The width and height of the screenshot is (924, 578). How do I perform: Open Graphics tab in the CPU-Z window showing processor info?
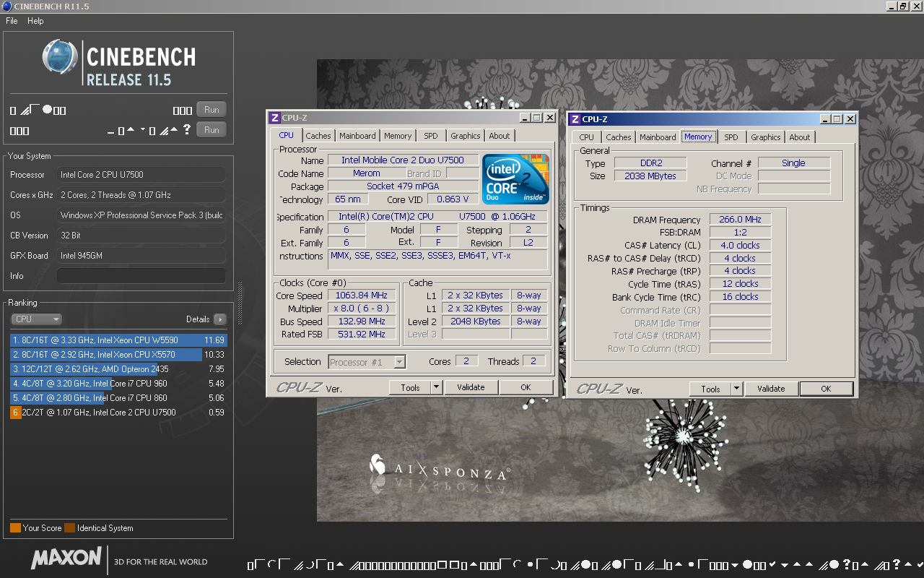click(466, 136)
